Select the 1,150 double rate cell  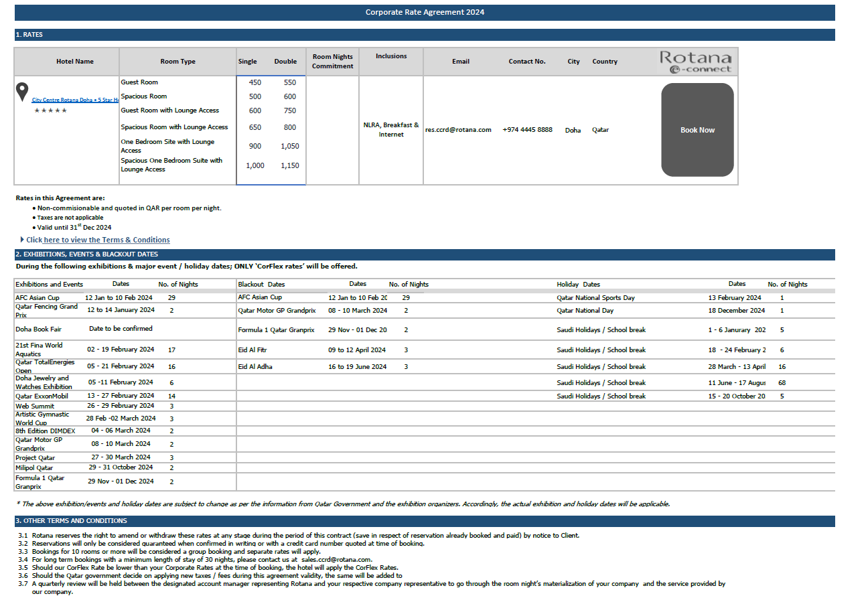pos(289,165)
